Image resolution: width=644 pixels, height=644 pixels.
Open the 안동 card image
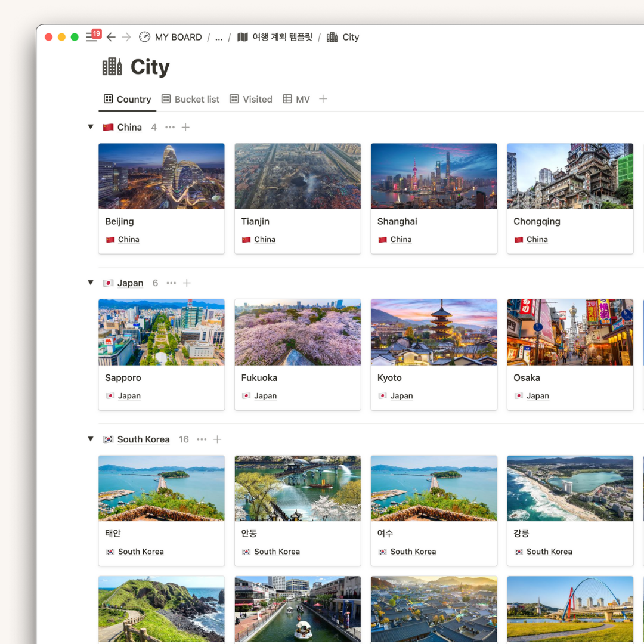click(298, 488)
